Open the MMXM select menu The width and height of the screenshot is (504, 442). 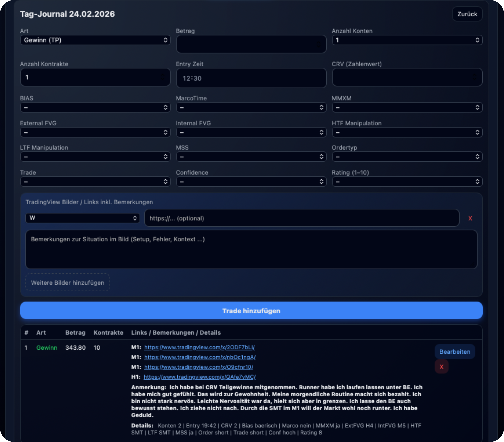pyautogui.click(x=407, y=107)
